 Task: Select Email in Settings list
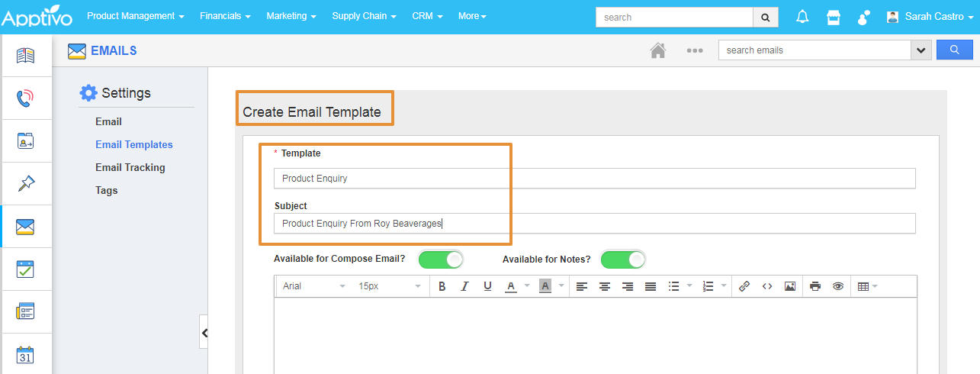tap(108, 121)
